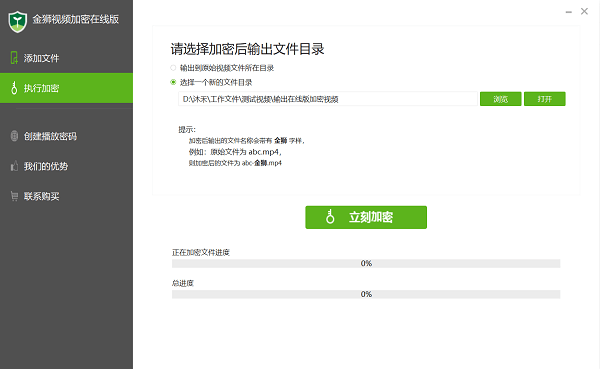
Task: Click the 正在加密文件进度 label
Action: 201,252
